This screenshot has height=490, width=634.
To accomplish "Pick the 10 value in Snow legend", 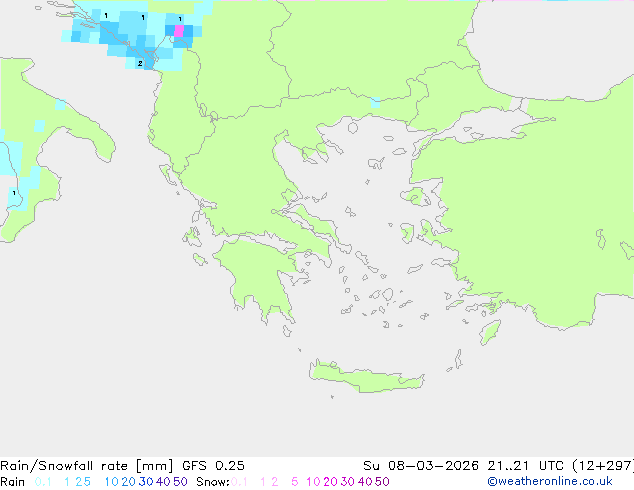I will pos(313,482).
